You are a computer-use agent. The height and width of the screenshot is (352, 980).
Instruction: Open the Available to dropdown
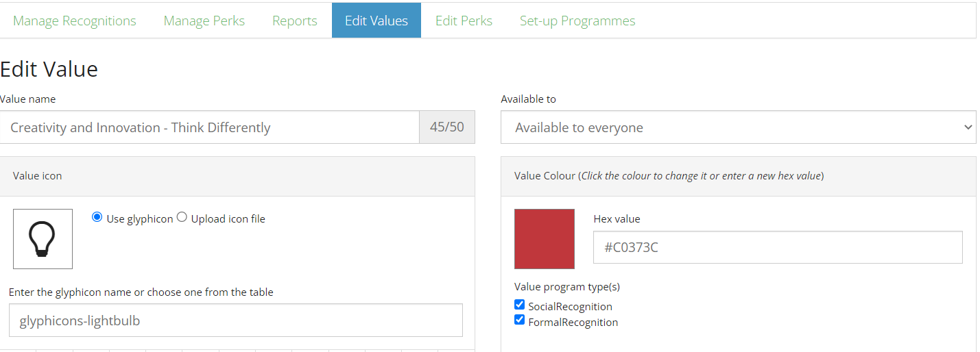click(x=738, y=127)
